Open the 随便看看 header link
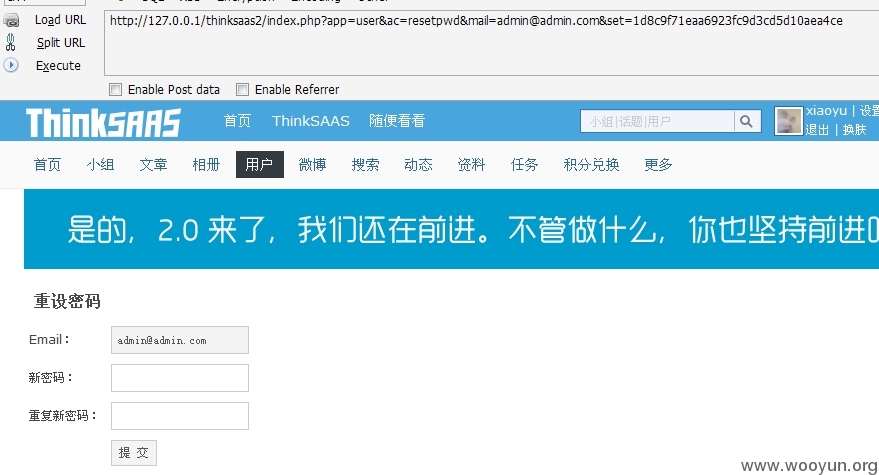This screenshot has width=879, height=475. coord(397,121)
